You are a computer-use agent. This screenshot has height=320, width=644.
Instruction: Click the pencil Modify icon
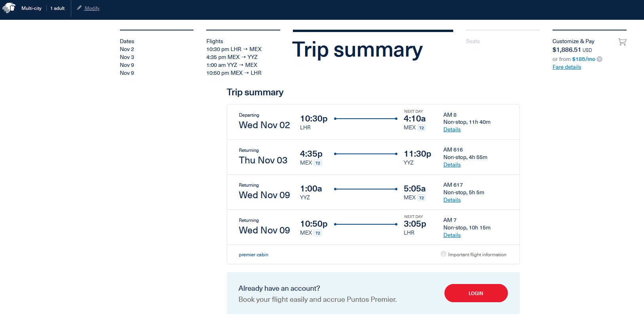click(79, 8)
